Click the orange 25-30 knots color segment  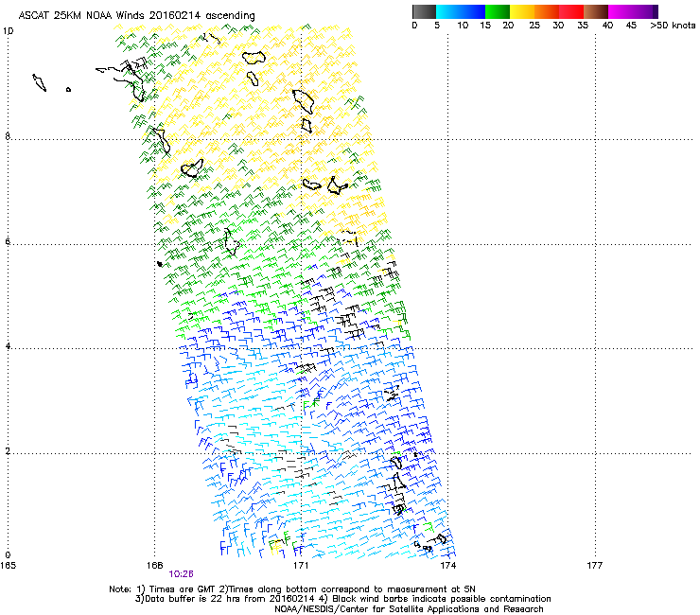[547, 11]
